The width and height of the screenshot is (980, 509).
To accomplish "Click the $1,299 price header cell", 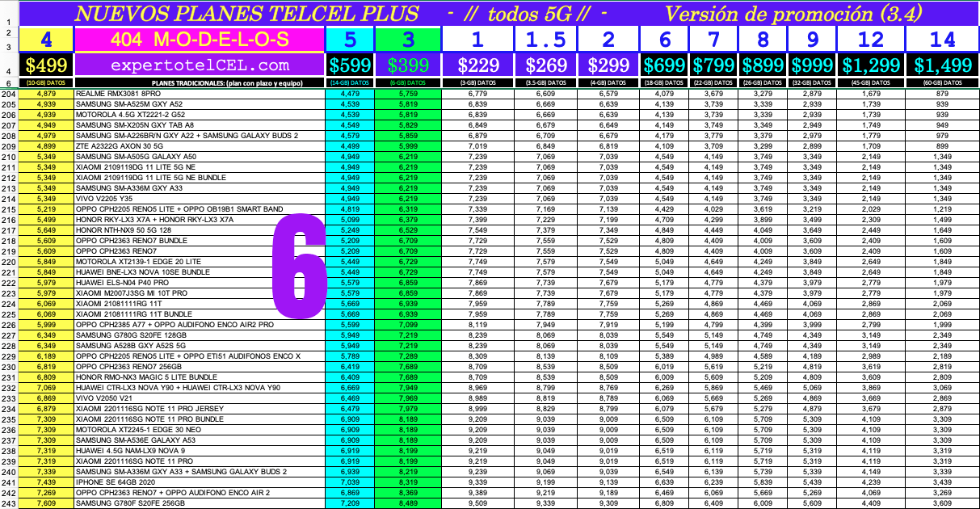I will coord(871,65).
